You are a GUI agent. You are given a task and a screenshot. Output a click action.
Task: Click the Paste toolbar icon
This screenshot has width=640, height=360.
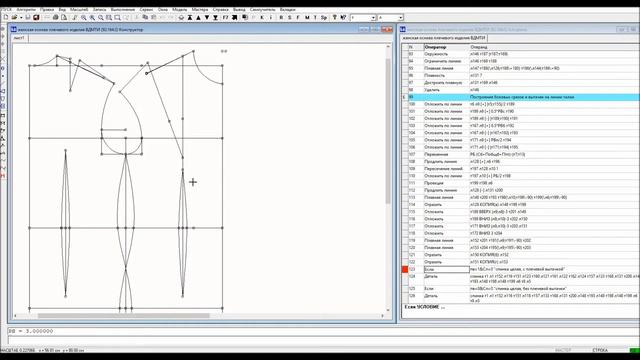click(x=153, y=18)
